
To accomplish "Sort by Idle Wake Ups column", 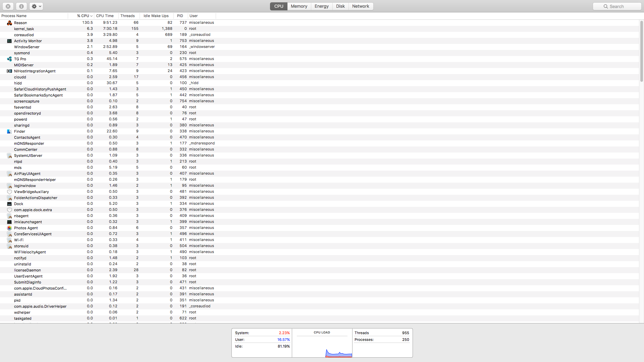I will pos(156,16).
